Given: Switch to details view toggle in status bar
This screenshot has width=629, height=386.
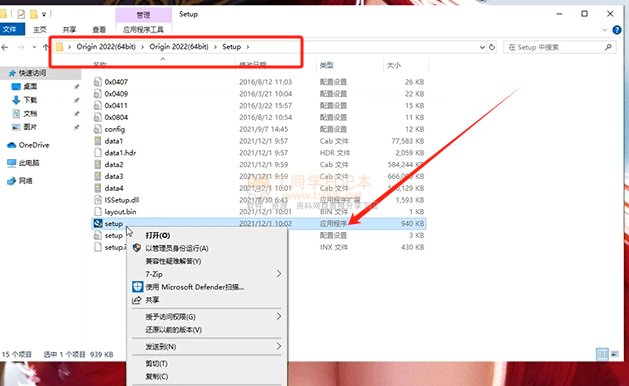Looking at the screenshot, I should click(603, 354).
